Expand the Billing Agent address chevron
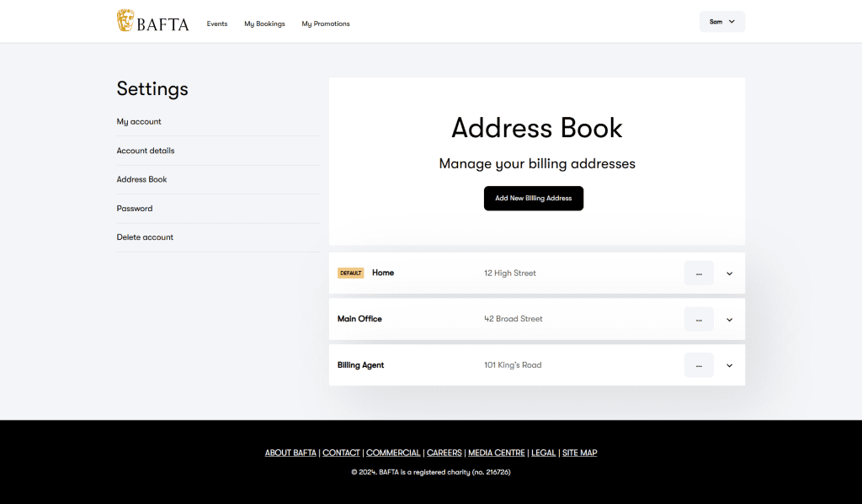The height and width of the screenshot is (504, 862). [730, 365]
